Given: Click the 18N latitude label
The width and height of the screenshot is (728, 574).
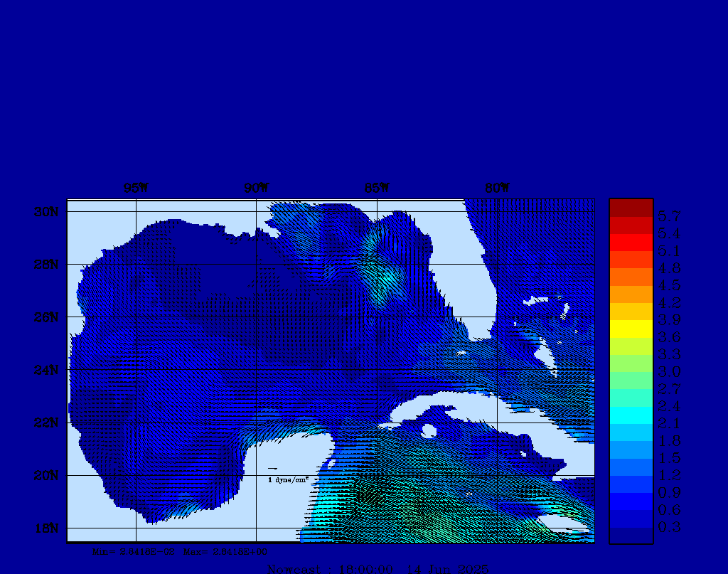Looking at the screenshot, I should 45,528.
